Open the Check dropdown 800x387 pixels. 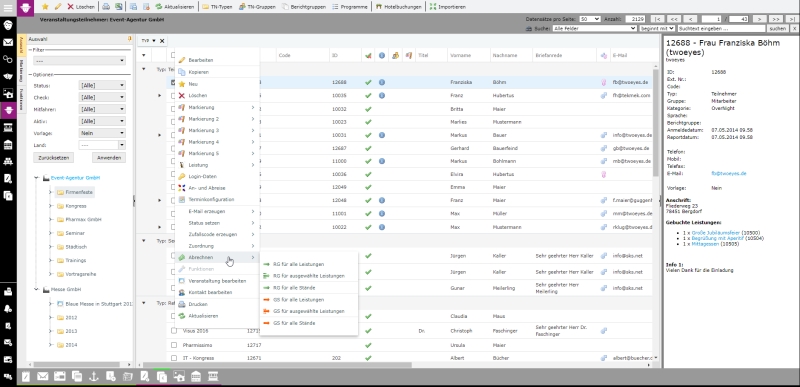pos(102,97)
